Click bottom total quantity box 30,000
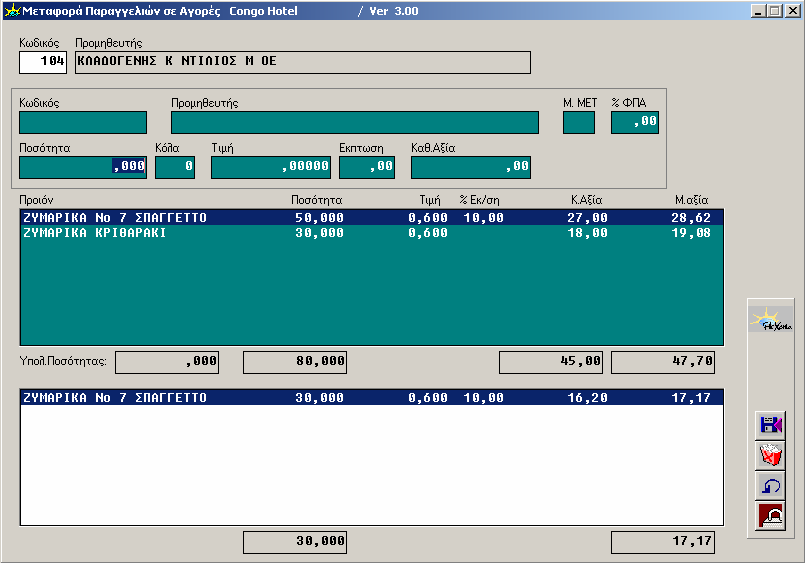The height and width of the screenshot is (563, 805). (x=295, y=542)
